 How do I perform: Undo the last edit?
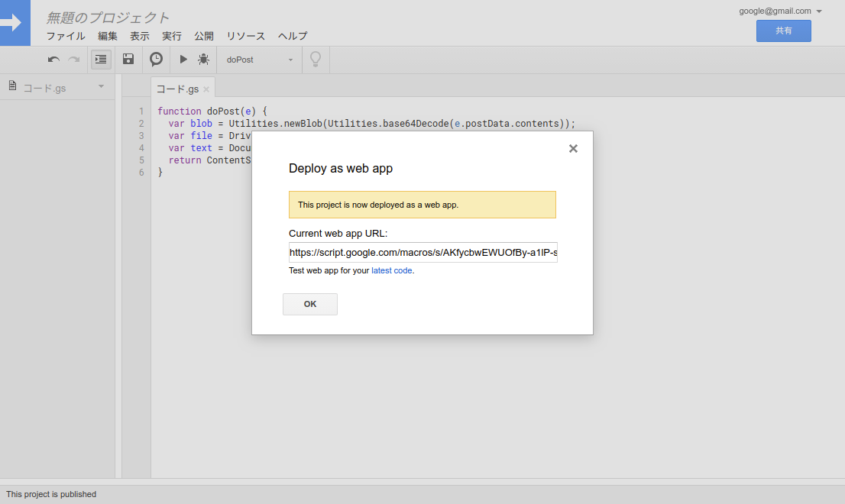click(x=53, y=60)
